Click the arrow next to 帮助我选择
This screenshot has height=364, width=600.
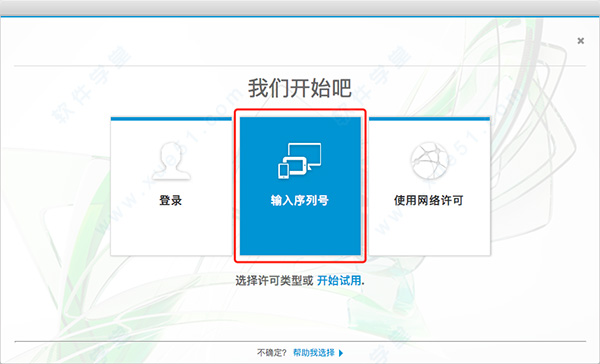coord(341,353)
